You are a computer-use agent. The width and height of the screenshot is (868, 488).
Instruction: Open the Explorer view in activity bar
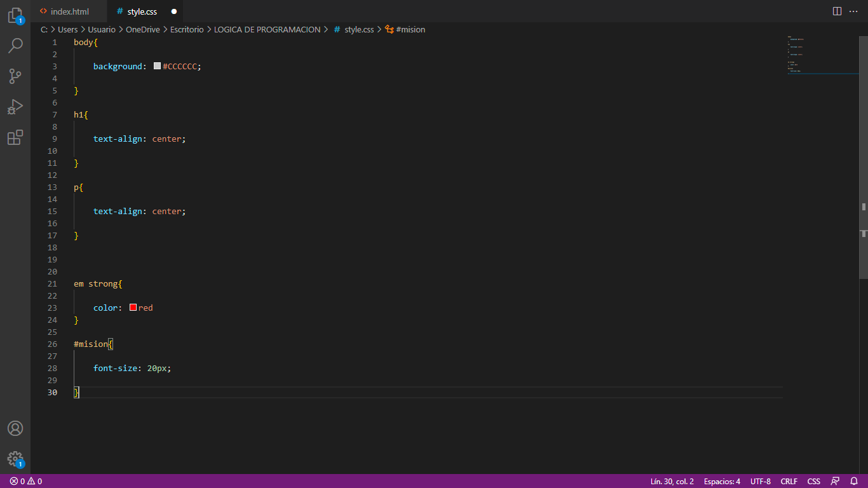click(x=15, y=15)
